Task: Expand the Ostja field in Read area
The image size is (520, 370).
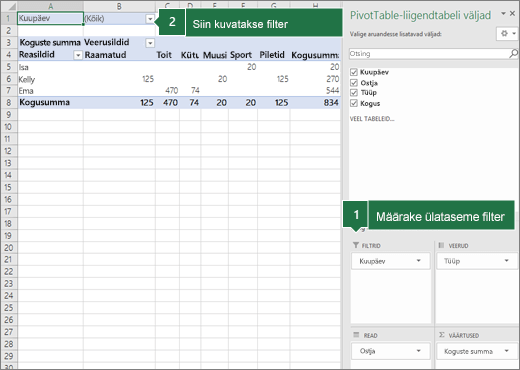Action: coord(419,351)
